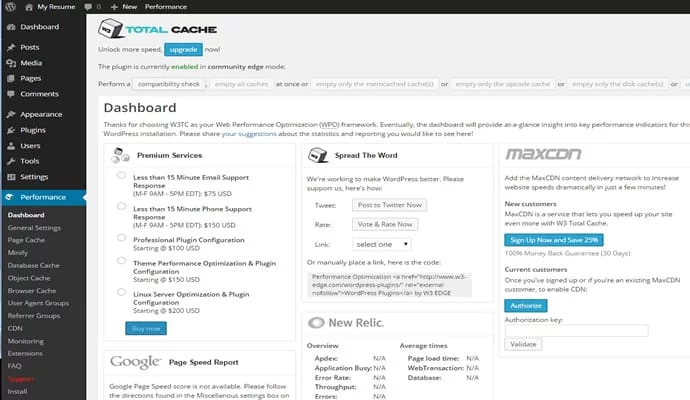Viewport: 690px width, 400px height.
Task: Click the Performance cube icon in sidebar
Action: pos(10,197)
